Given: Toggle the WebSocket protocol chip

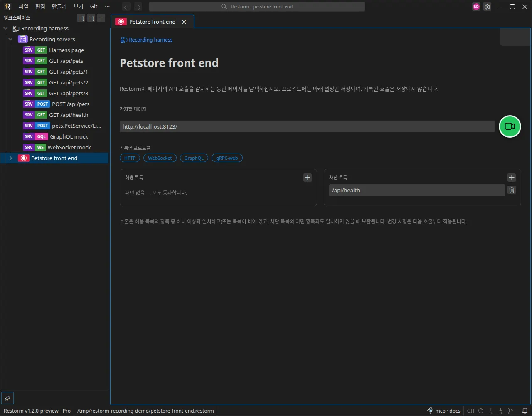Looking at the screenshot, I should tap(160, 158).
